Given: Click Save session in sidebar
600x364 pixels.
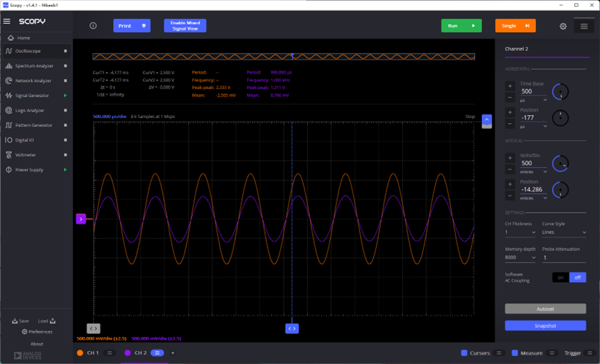Looking at the screenshot, I should point(20,321).
